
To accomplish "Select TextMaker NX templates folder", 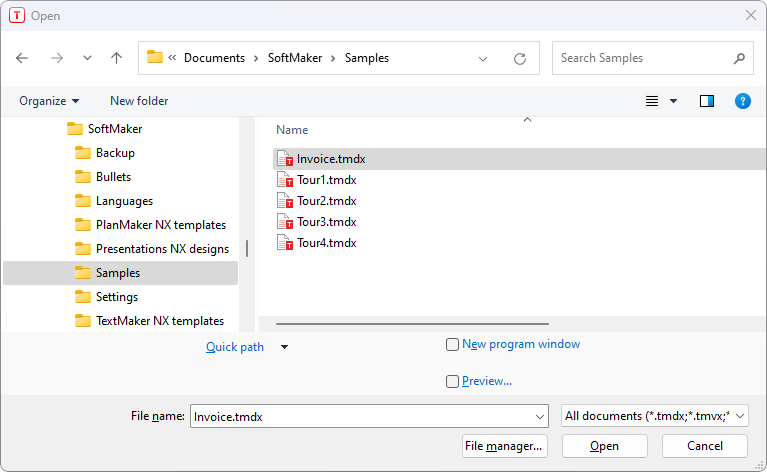I will coord(160,321).
